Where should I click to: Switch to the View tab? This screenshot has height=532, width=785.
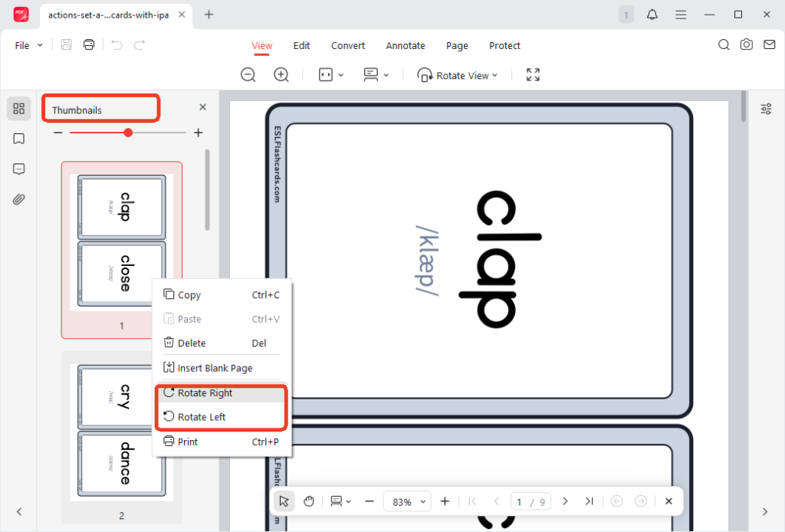coord(262,45)
